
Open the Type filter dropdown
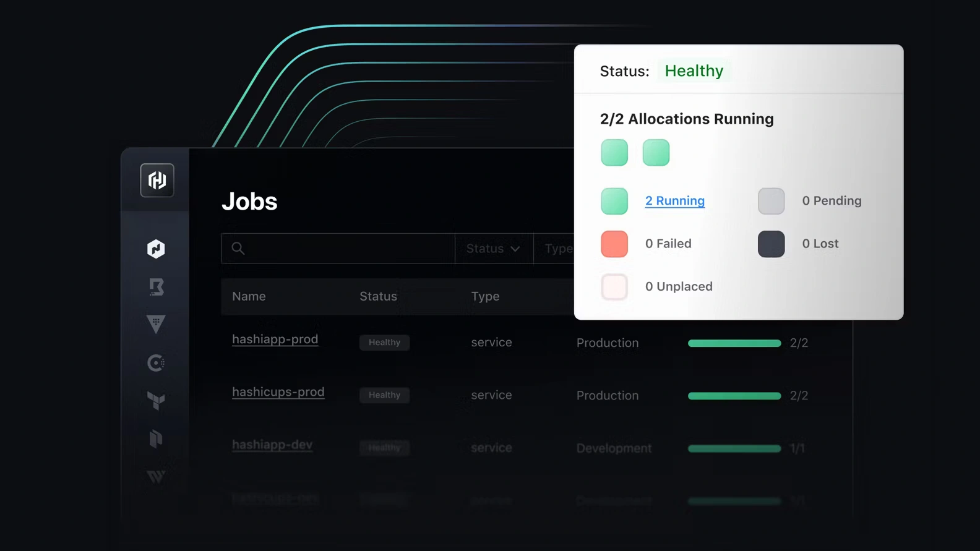[x=557, y=249]
